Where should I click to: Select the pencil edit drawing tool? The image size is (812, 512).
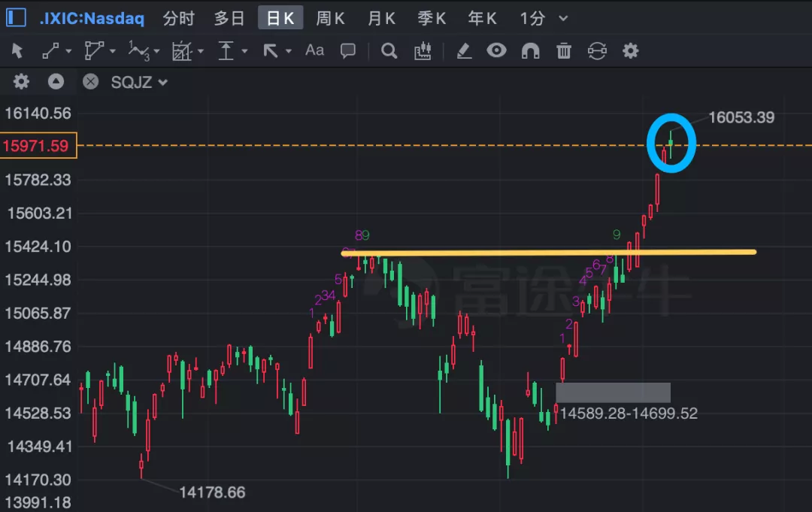click(463, 50)
